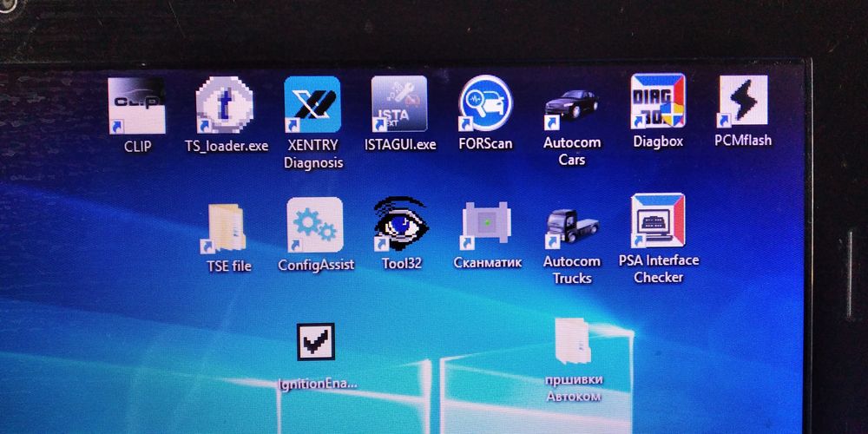Open FORScan desktop shortcut

485,103
